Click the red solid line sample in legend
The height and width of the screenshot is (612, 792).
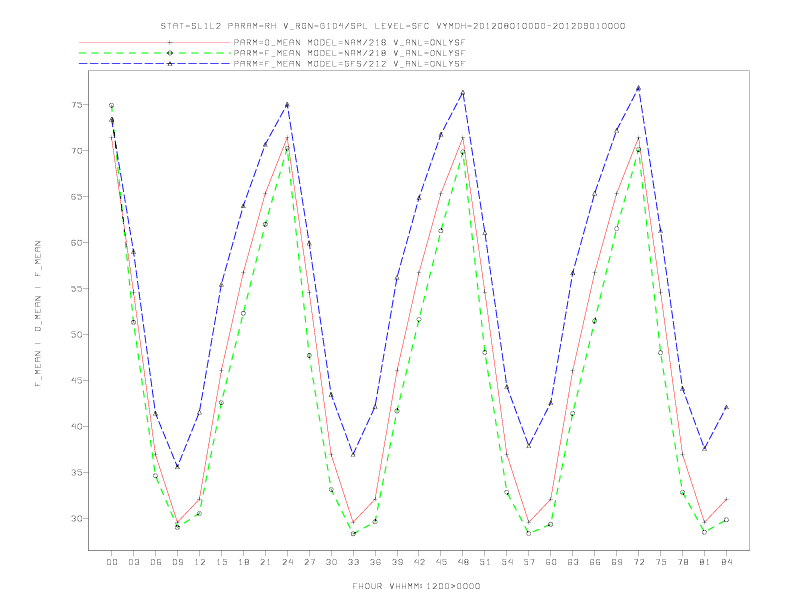tap(155, 43)
